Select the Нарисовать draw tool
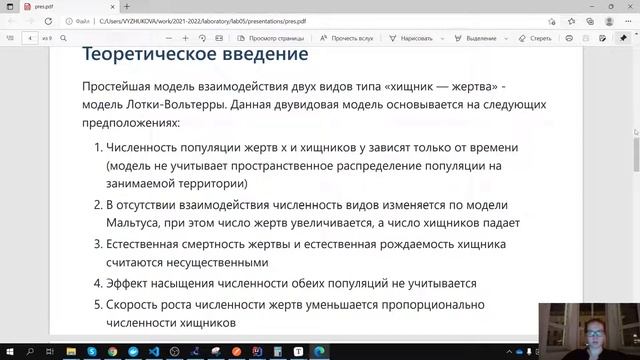Viewport: 640px width, 360px height. [x=411, y=38]
